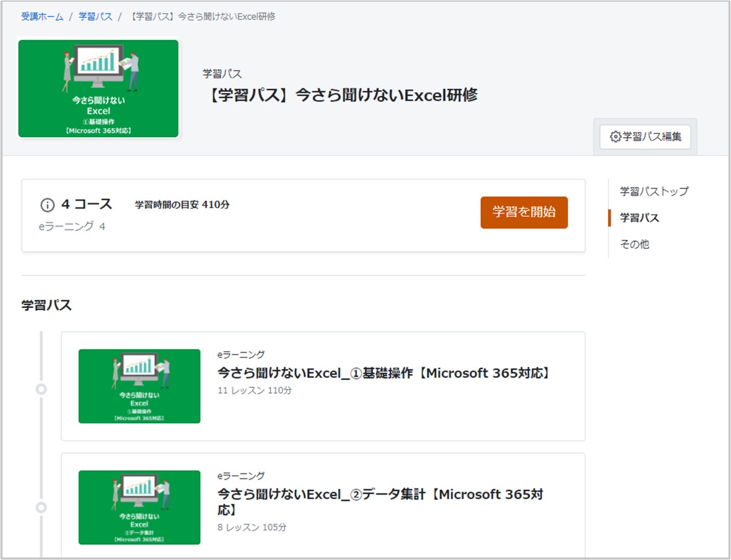Open 受講ホーム breadcrumb link
The image size is (731, 560).
point(42,17)
